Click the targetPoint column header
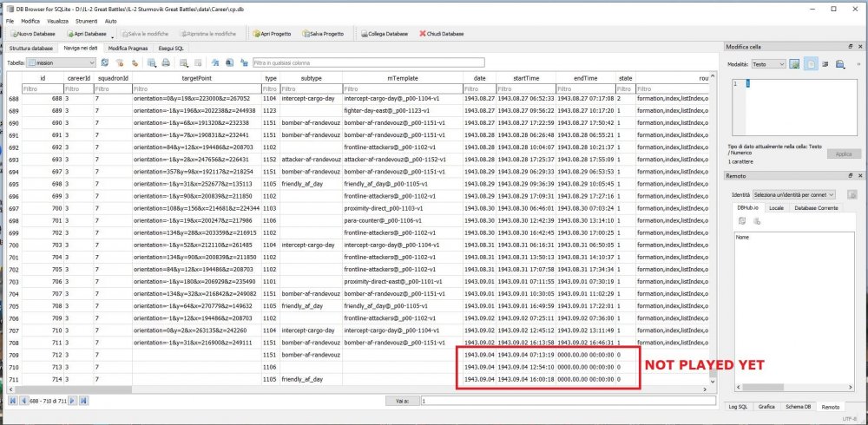Viewport: 868px width, 425px height. [197, 78]
